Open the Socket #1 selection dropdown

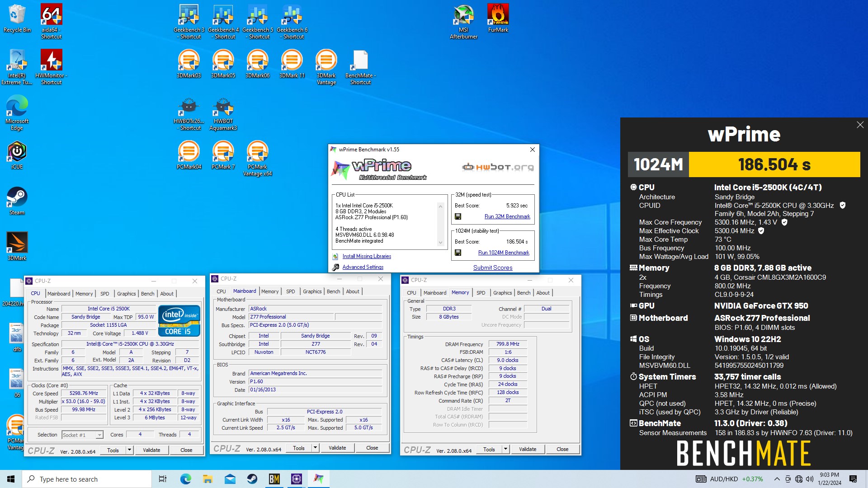point(83,435)
